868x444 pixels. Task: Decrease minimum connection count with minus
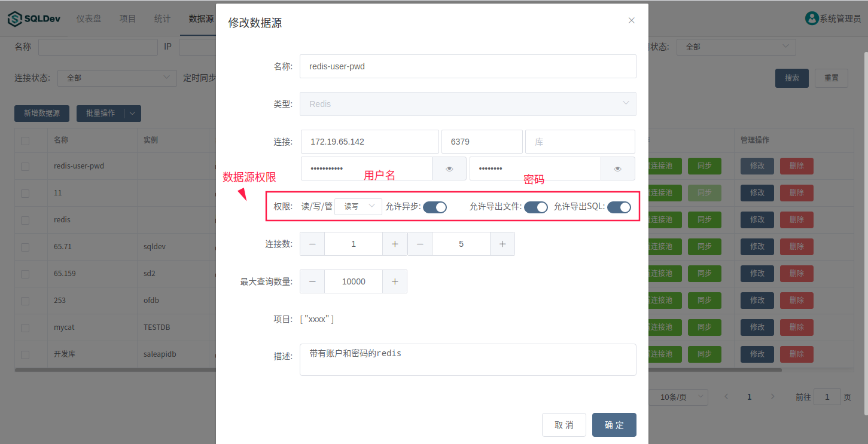click(312, 244)
